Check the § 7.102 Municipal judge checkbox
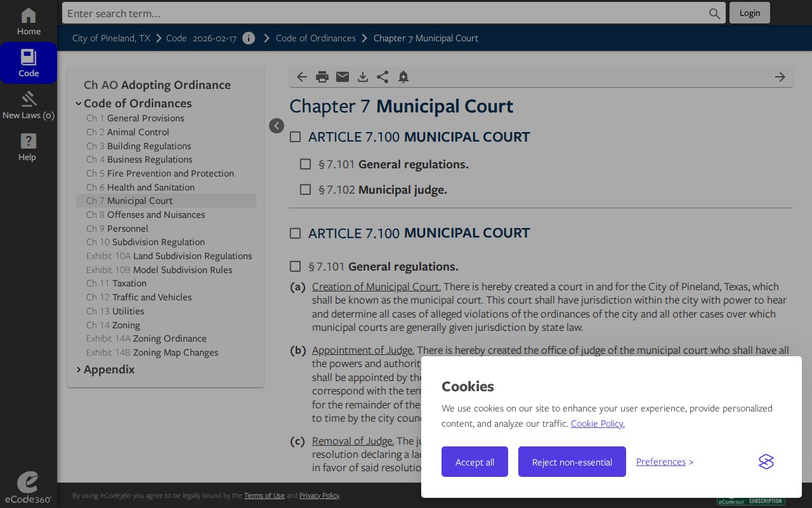This screenshot has width=812, height=508. pos(305,189)
